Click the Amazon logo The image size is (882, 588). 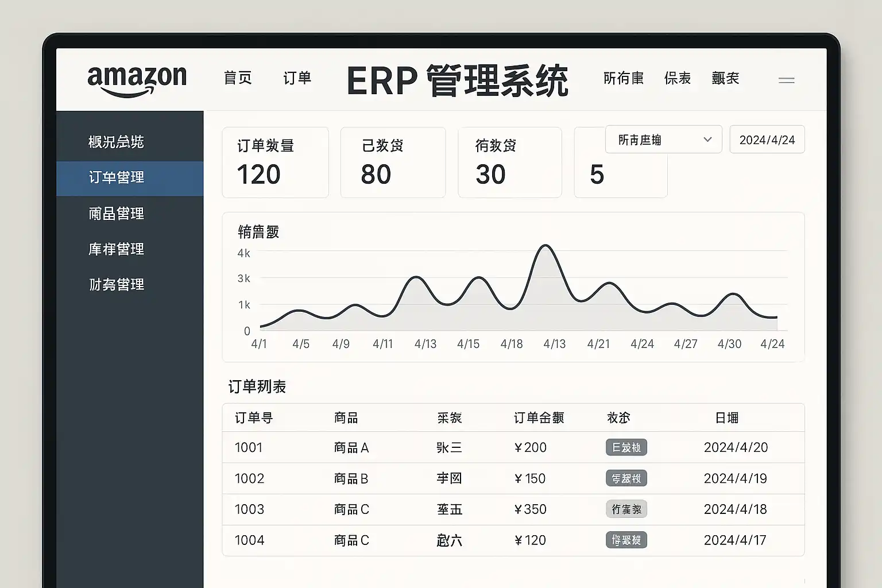pyautogui.click(x=137, y=79)
